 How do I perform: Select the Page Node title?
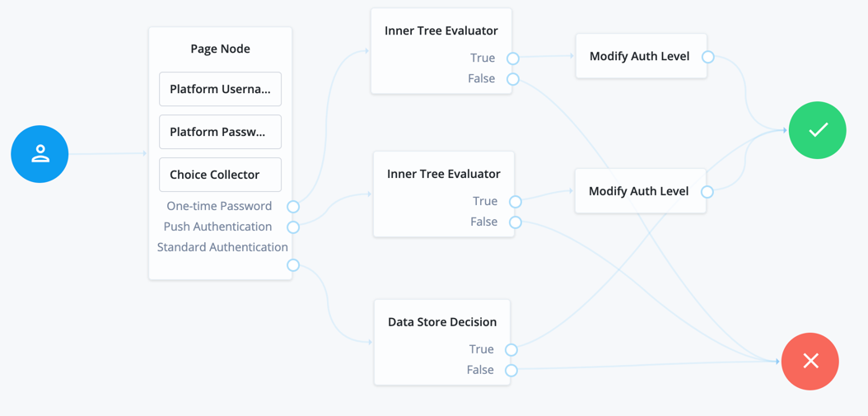pos(220,49)
